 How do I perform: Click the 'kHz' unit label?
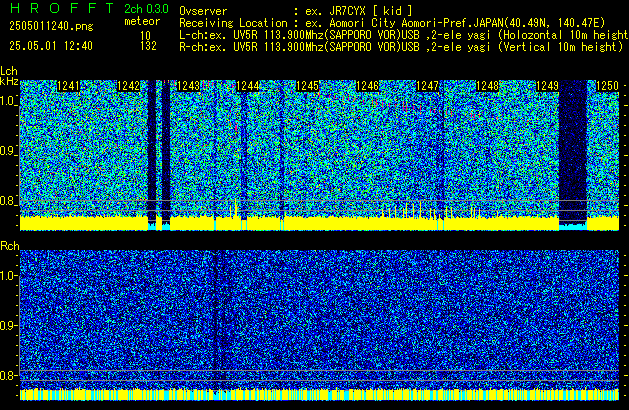coord(9,81)
